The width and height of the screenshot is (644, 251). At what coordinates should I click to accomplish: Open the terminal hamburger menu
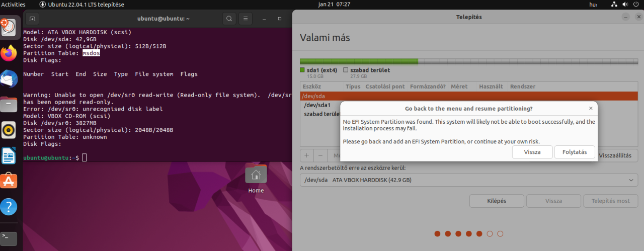coord(245,19)
